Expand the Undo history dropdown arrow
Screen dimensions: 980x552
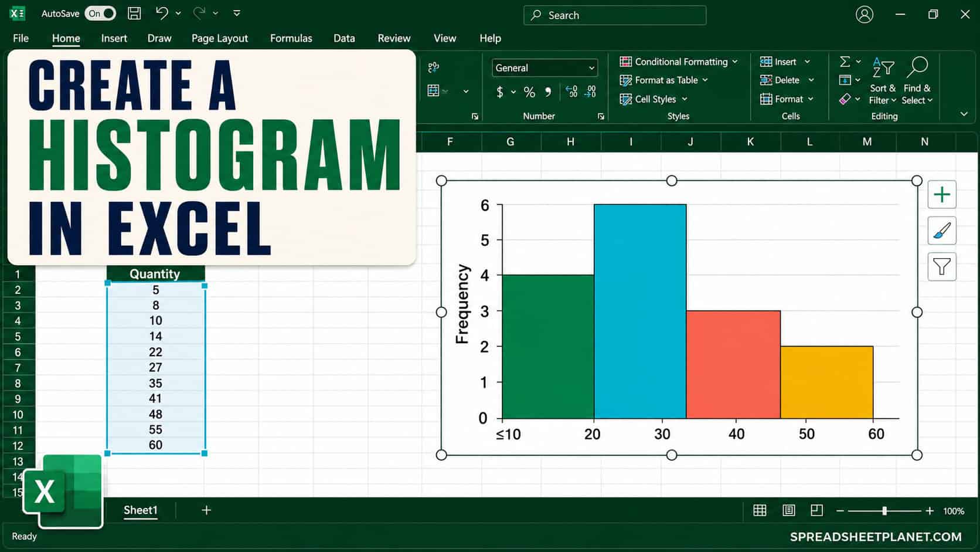pos(178,13)
